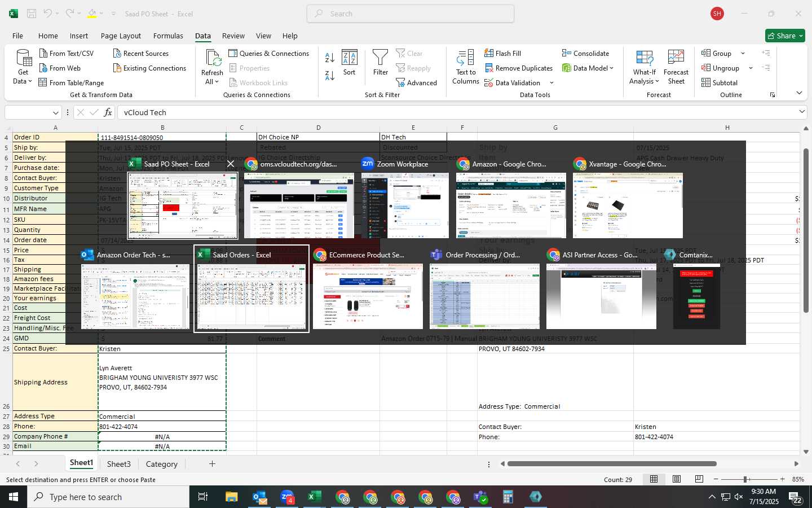Viewport: 812px width, 508px height.
Task: Expand Data Model dropdown
Action: coord(611,68)
